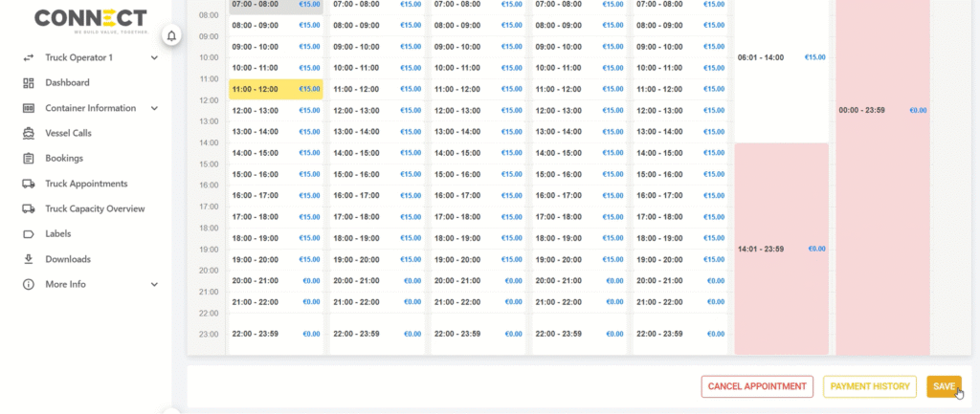Expand the More Info chevron
The width and height of the screenshot is (980, 414).
[x=154, y=284]
